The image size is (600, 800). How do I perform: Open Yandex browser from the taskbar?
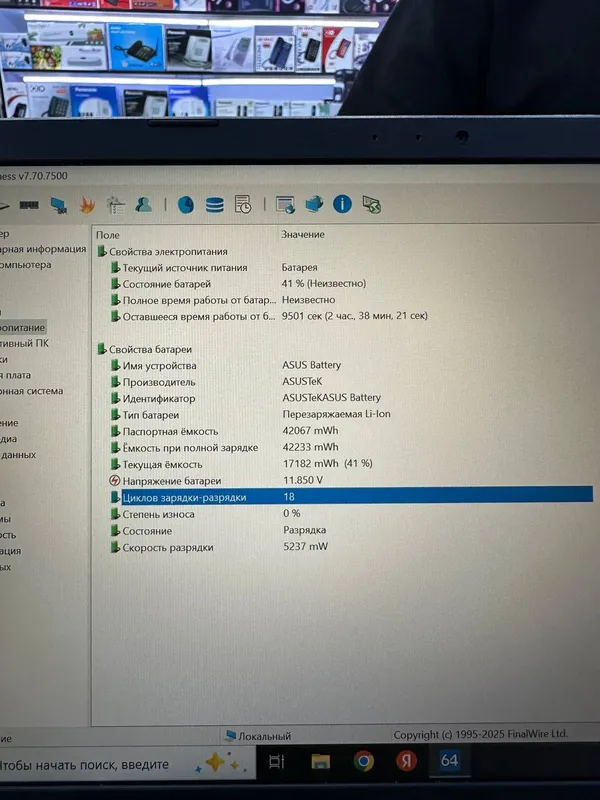coord(406,761)
